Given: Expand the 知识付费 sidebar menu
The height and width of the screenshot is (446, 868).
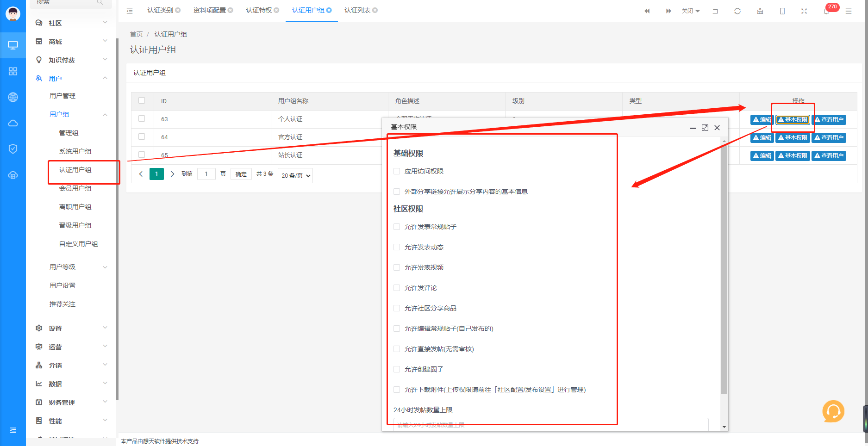Looking at the screenshot, I should [x=71, y=60].
